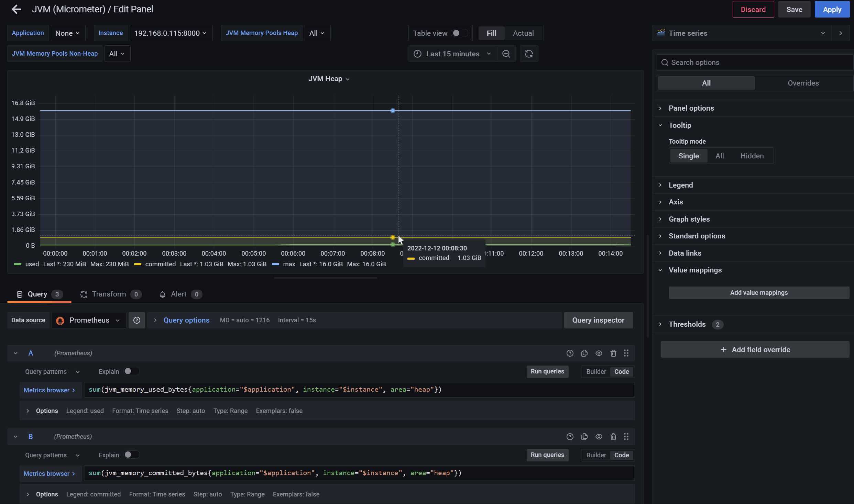Screen dimensions: 854x504
Task: Hide query B with the eye icon
Action: coord(599,437)
